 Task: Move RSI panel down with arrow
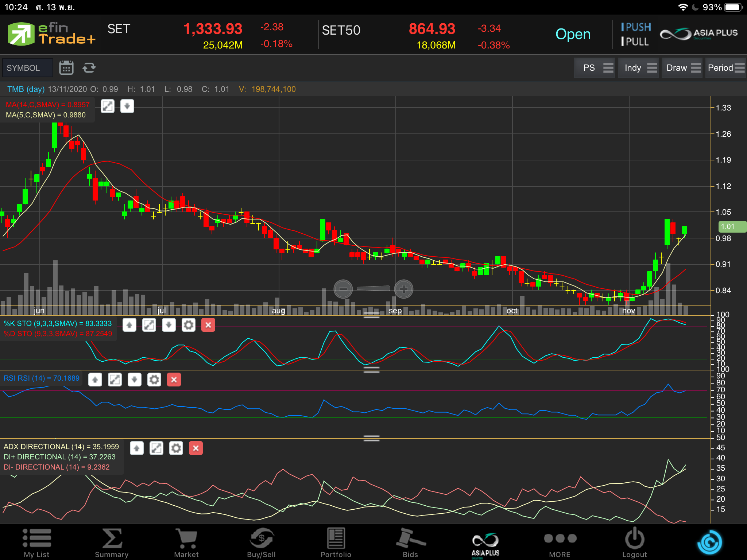tap(135, 380)
